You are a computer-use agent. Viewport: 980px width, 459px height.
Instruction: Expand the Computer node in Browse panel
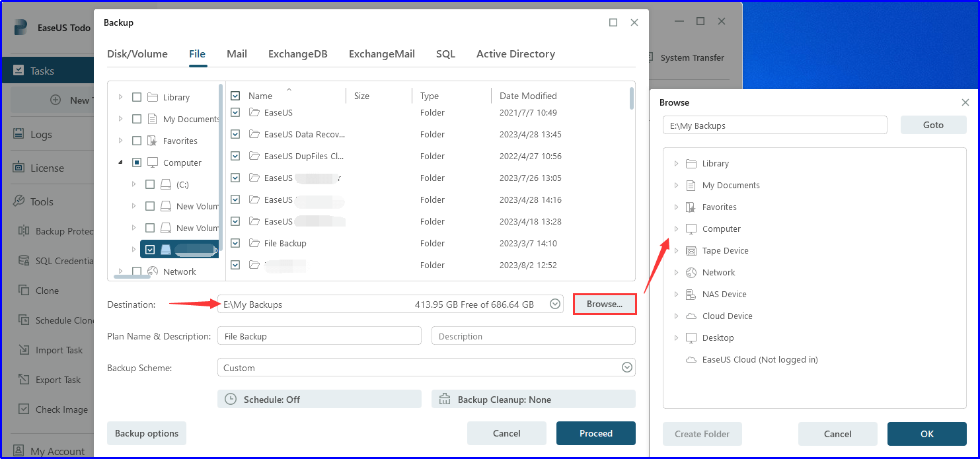[676, 229]
